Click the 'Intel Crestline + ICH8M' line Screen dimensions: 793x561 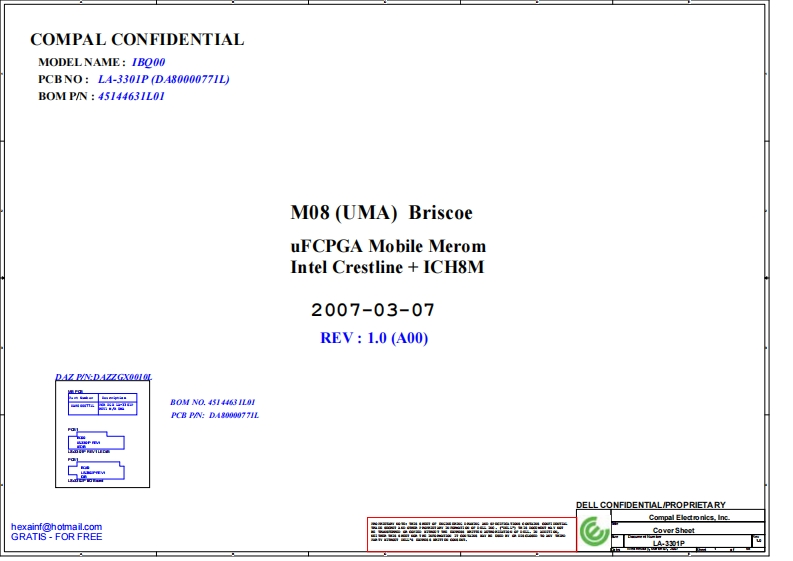click(387, 267)
